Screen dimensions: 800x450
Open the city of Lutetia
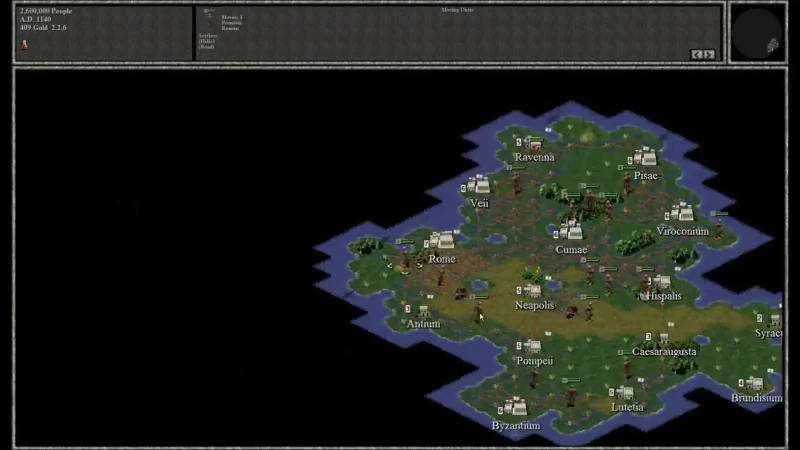(x=625, y=392)
